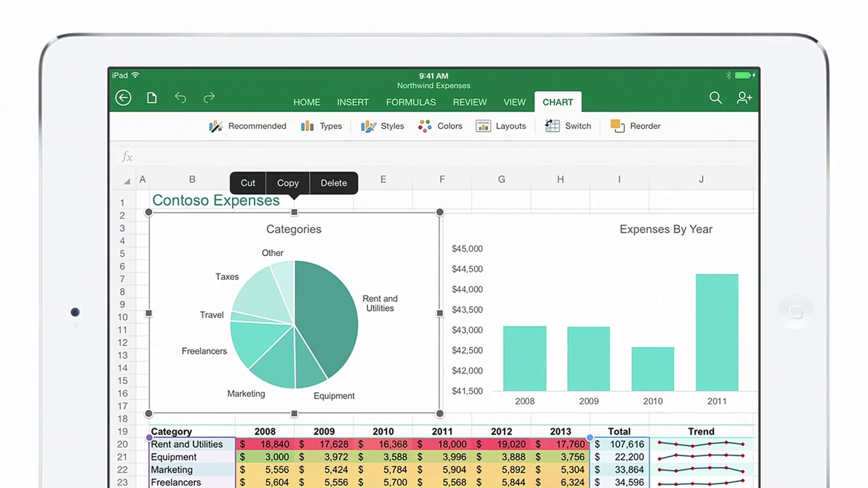868x488 pixels.
Task: Open Recommended charts icon
Action: pyautogui.click(x=216, y=126)
